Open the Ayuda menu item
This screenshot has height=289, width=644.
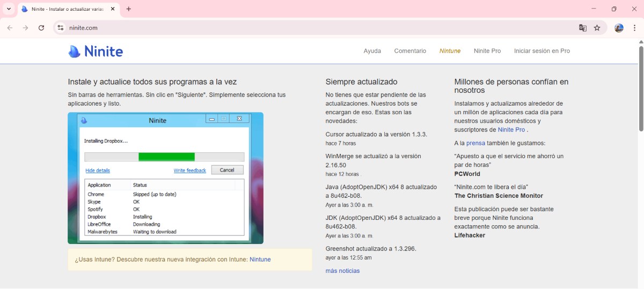pos(372,51)
